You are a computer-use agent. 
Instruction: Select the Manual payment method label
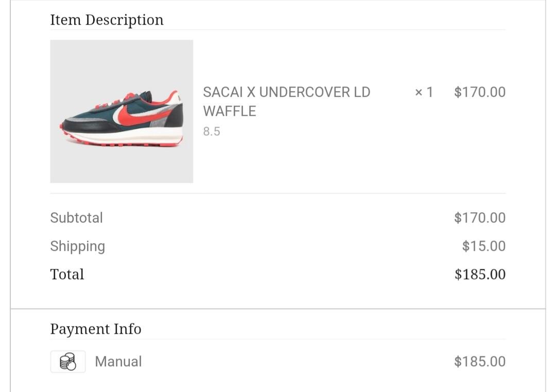pos(118,362)
